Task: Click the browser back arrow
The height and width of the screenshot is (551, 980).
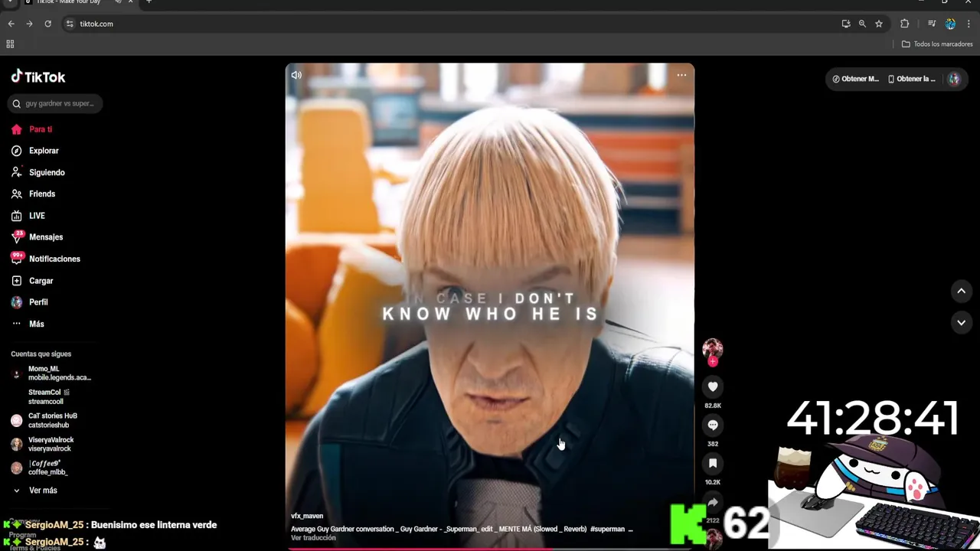Action: pos(11,24)
